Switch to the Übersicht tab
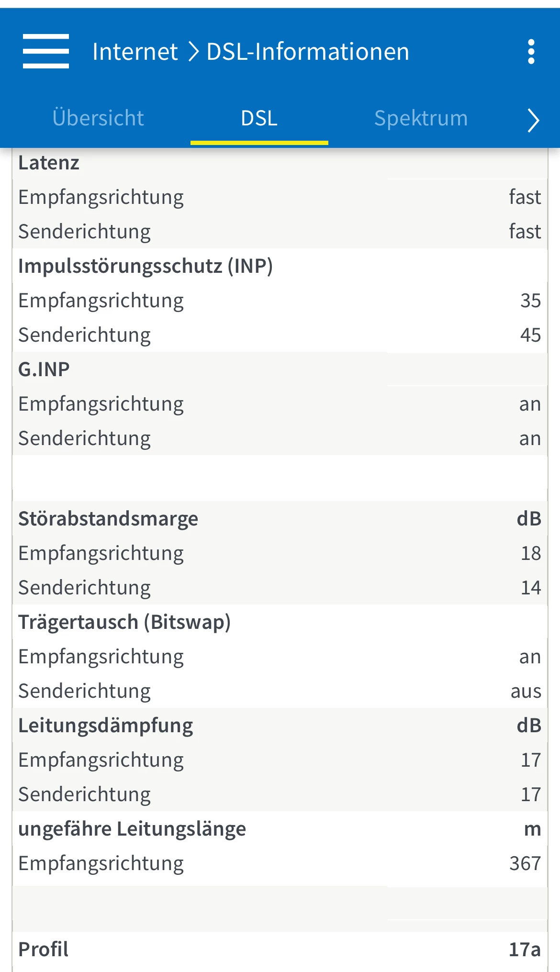Viewport: 560px width, 972px height. tap(98, 118)
